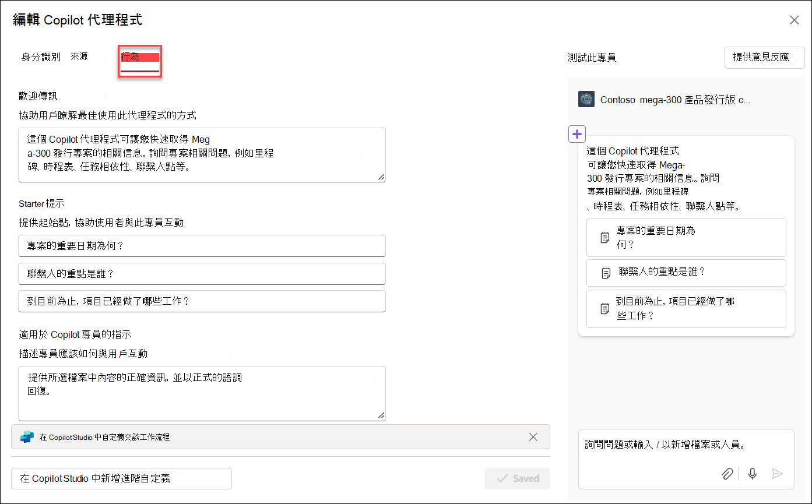812x504 pixels.
Task: Select suggested prompt card 到目前為止，項目已經做了哪些工作？
Action: (686, 309)
